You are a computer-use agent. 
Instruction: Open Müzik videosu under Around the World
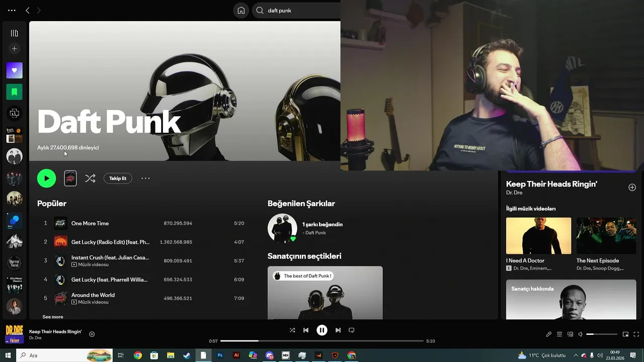[90, 302]
